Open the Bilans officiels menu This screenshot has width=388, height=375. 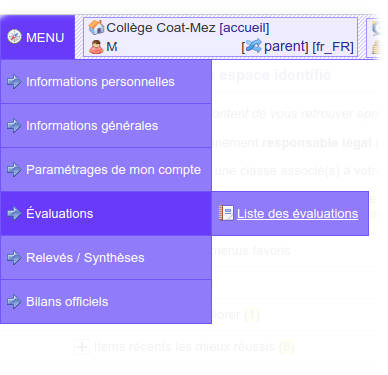[106, 302]
